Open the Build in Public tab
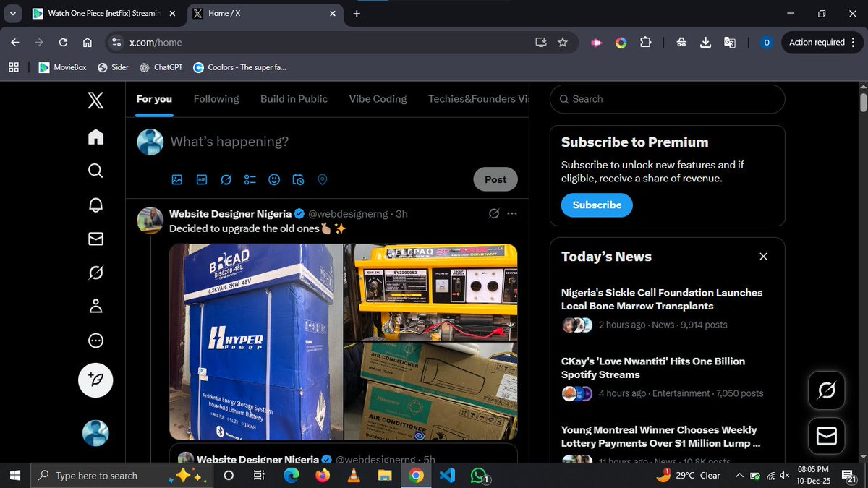 294,99
